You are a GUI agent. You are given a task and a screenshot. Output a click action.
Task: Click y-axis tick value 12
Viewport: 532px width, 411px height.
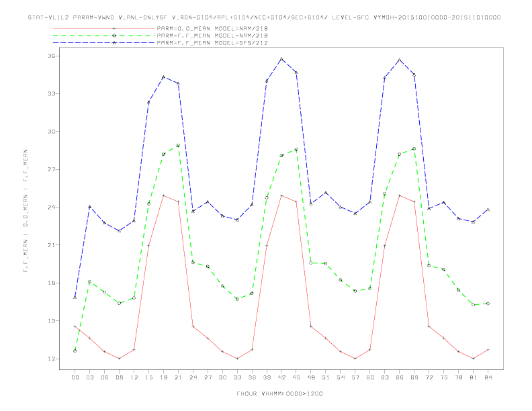(51, 359)
